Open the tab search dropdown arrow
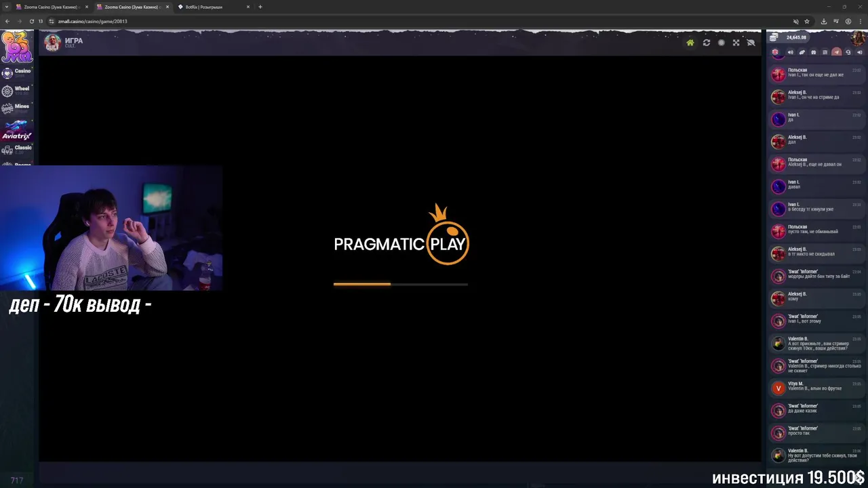This screenshot has height=488, width=868. 6,7
